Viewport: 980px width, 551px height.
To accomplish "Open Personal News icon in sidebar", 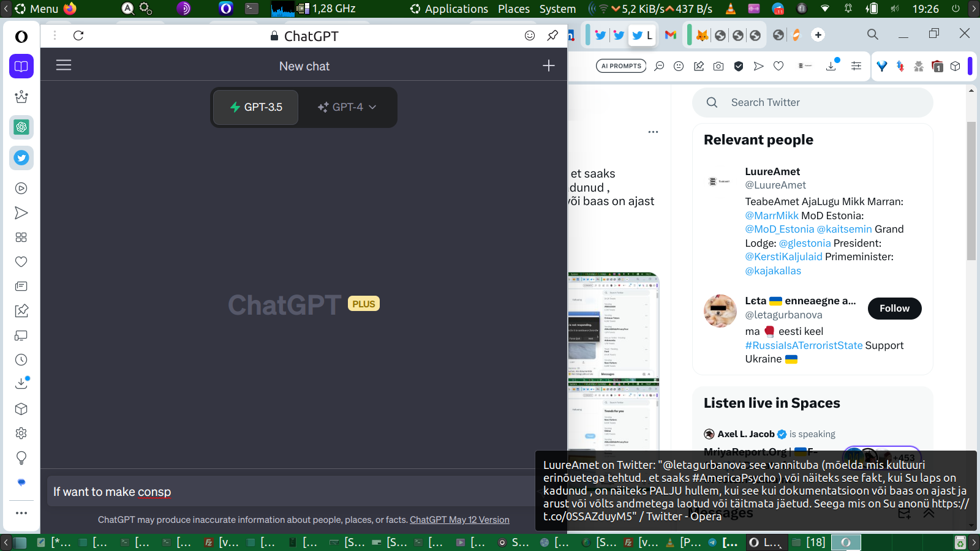I will [21, 287].
